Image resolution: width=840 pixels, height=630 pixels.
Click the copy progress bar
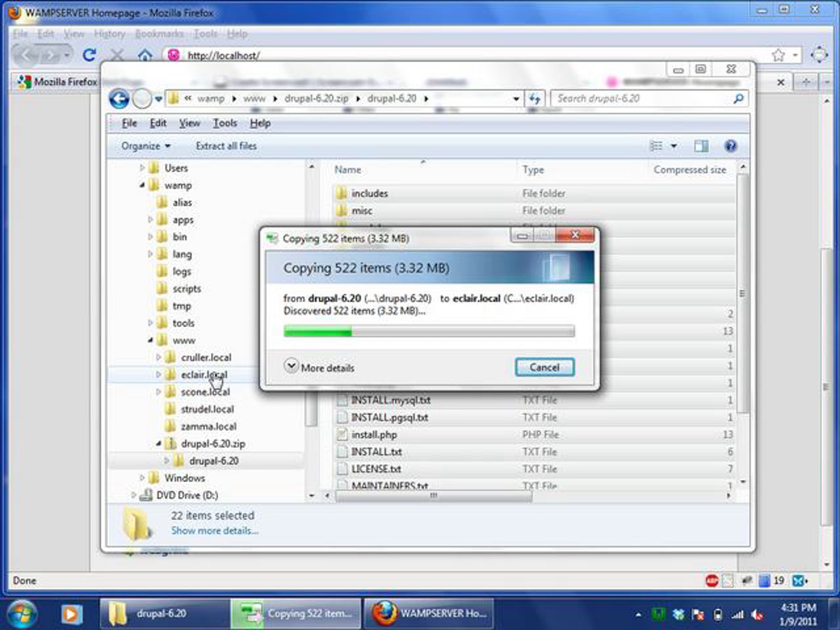(x=429, y=331)
